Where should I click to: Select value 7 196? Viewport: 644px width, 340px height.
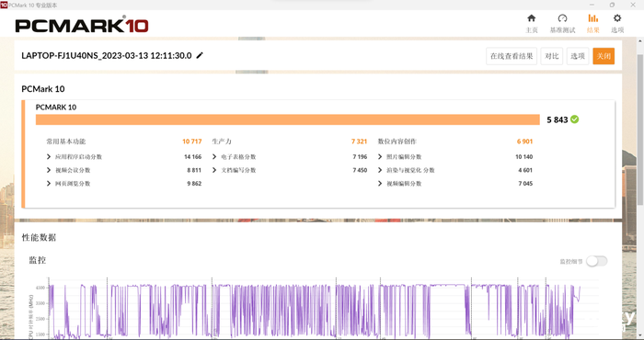coord(360,156)
